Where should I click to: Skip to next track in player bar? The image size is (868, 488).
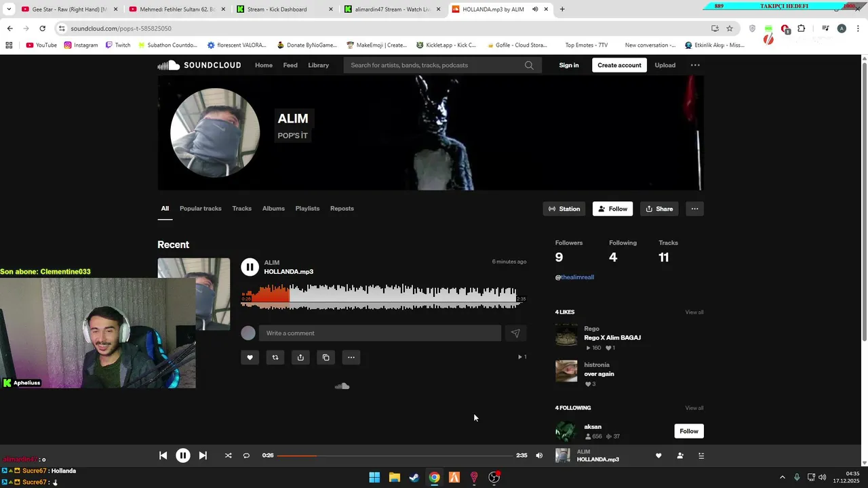tap(203, 455)
